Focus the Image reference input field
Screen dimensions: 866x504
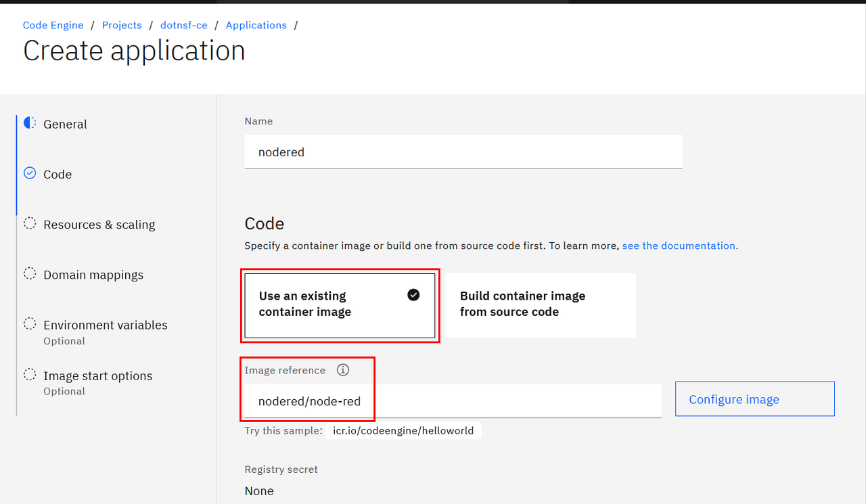[x=453, y=401]
